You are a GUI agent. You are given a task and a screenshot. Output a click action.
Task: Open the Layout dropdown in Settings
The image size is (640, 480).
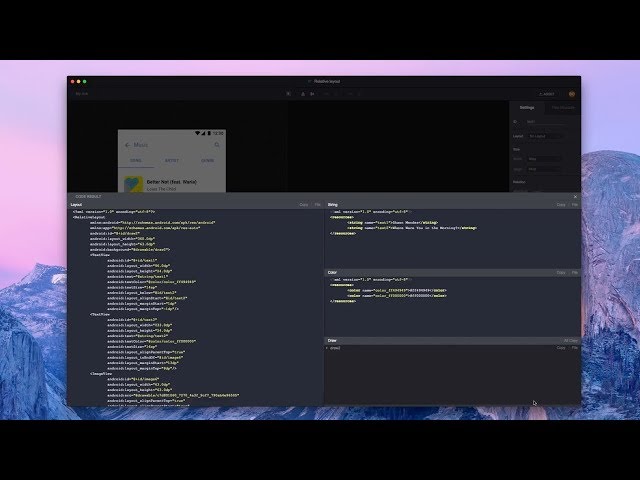coord(546,136)
